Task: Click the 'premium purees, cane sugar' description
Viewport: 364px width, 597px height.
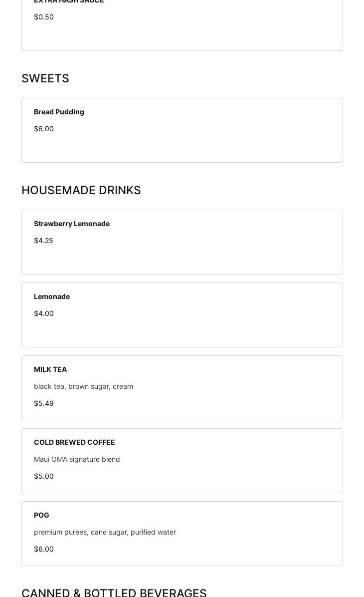Action: point(105,532)
